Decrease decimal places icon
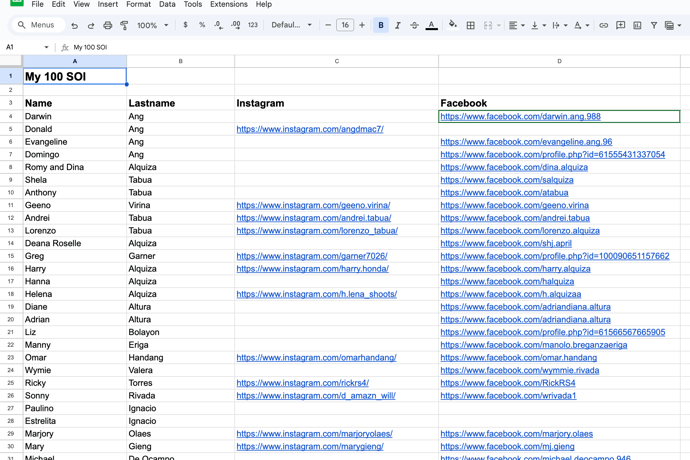The width and height of the screenshot is (690, 460). point(218,25)
